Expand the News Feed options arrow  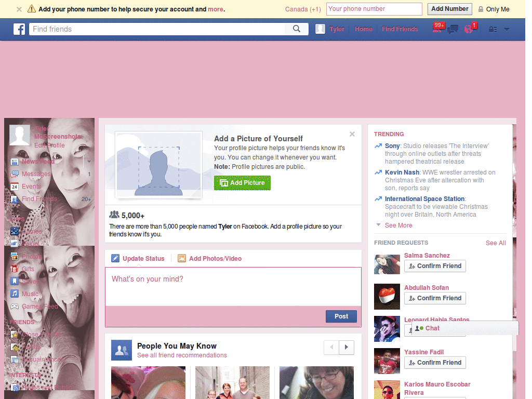(89, 162)
